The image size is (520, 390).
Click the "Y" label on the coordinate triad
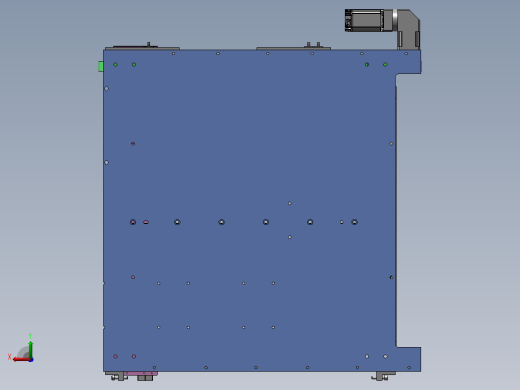pos(30,335)
